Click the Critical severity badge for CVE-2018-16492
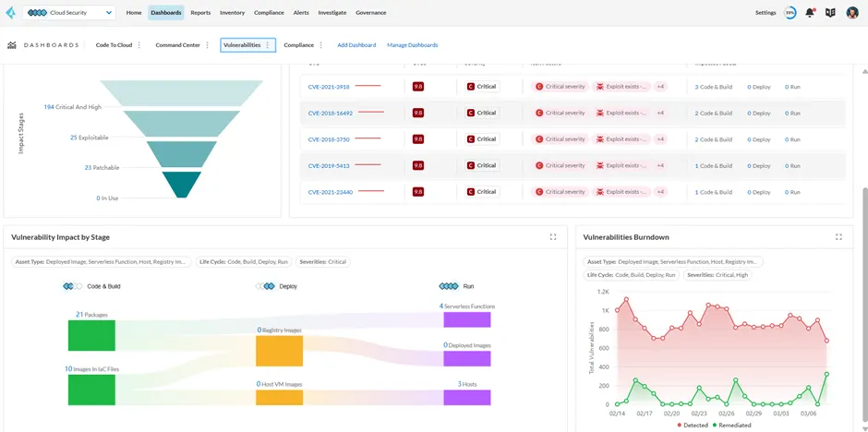This screenshot has height=432, width=868. (482, 113)
